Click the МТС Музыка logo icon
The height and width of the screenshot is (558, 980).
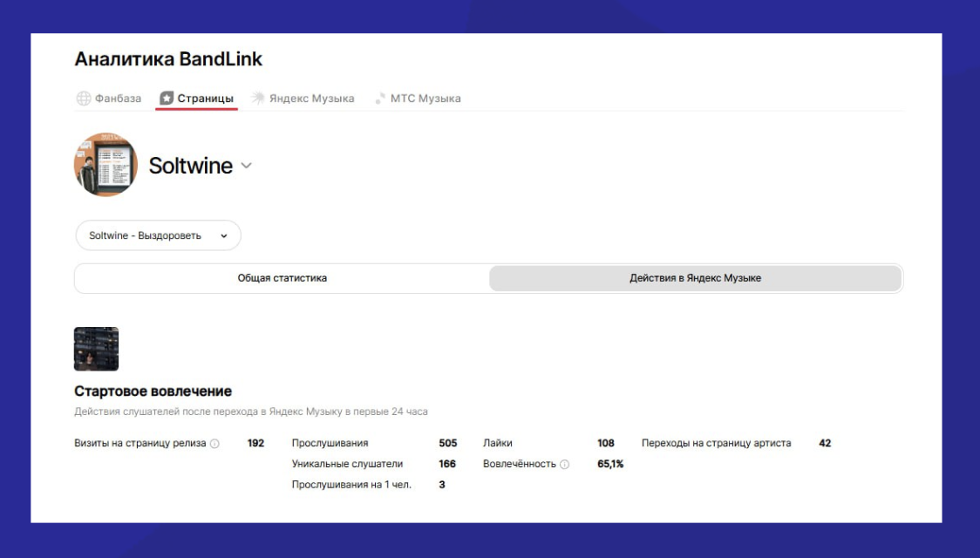(380, 99)
